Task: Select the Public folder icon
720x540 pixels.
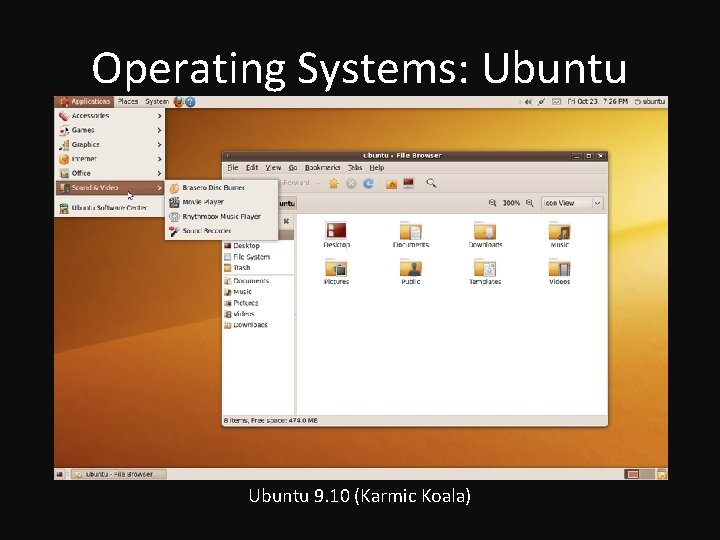Action: pyautogui.click(x=411, y=271)
